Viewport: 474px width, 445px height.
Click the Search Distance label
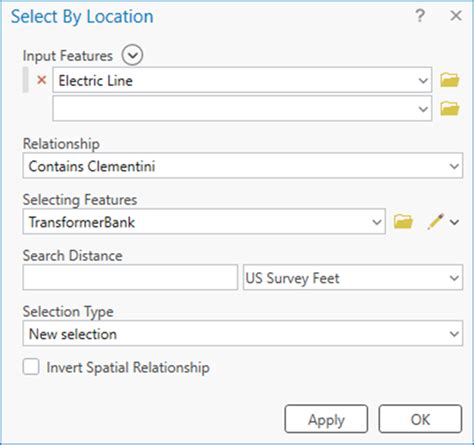tap(73, 256)
